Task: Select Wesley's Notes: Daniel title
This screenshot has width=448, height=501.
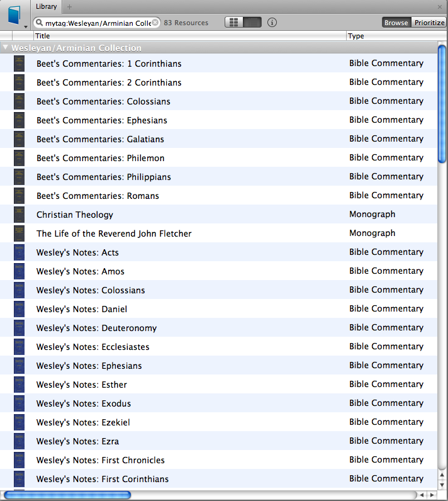Action: [82, 309]
